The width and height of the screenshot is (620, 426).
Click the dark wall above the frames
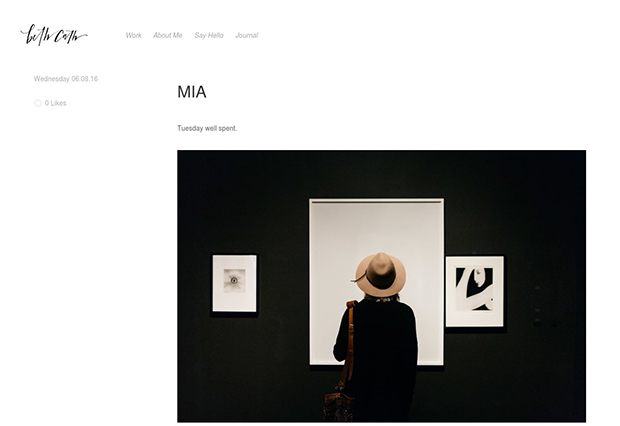382,174
